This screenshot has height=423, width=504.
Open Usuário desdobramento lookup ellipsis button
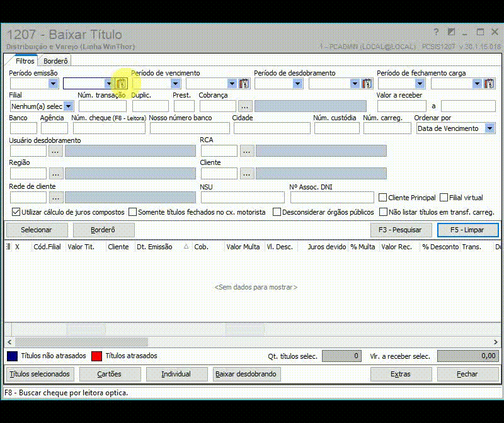[x=55, y=151]
